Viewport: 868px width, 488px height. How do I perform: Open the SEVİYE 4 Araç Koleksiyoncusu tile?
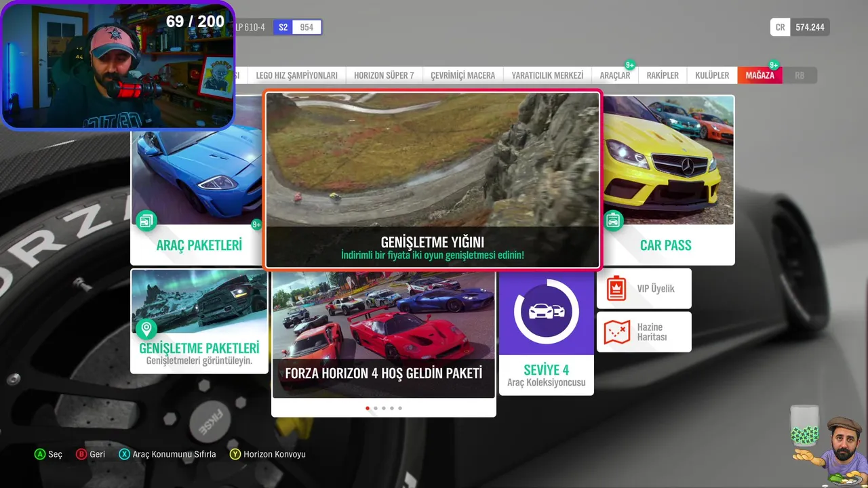coord(547,332)
